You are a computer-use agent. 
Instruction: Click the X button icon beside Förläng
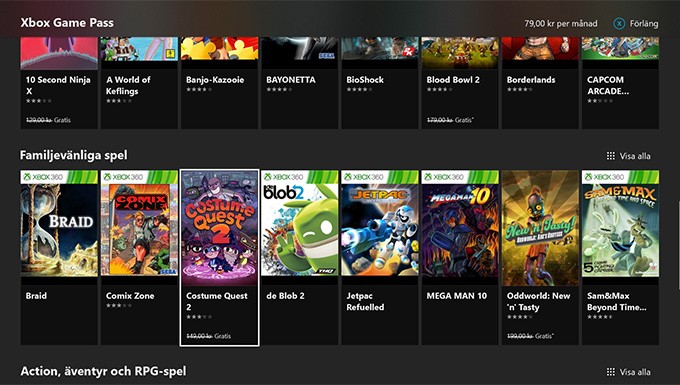(x=619, y=23)
